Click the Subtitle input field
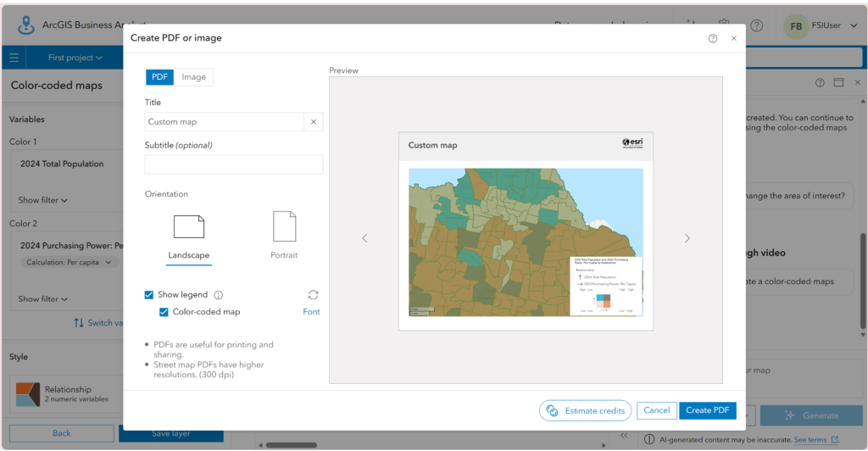Screen dimensions: 868x451 234,164
